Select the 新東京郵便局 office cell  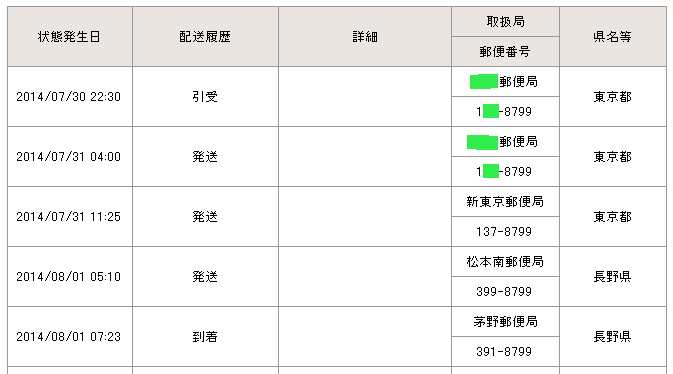coord(505,201)
